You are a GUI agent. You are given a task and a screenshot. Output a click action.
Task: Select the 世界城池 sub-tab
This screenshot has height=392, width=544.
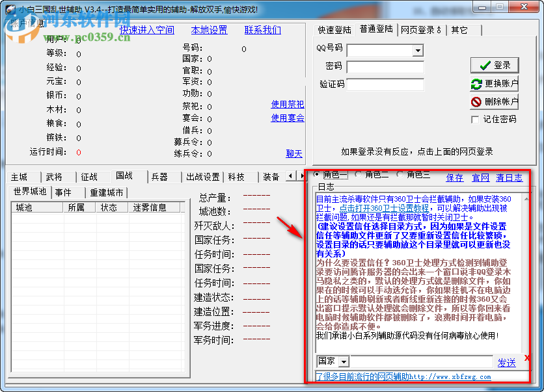pyautogui.click(x=30, y=192)
